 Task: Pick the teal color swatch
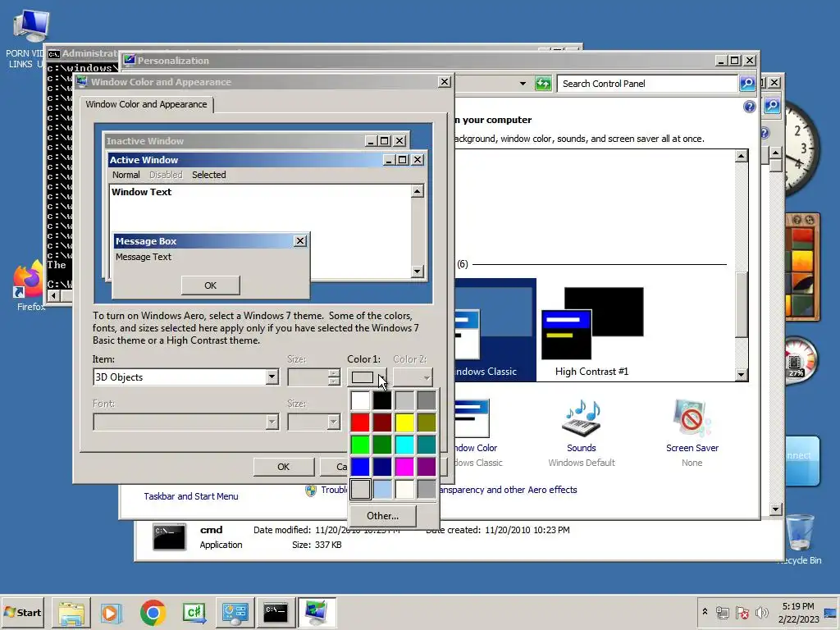[x=427, y=445]
